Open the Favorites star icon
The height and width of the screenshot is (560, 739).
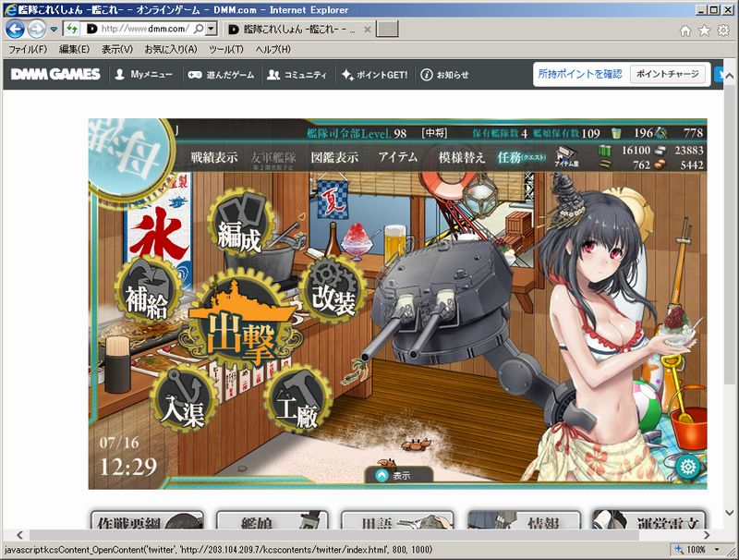point(704,30)
